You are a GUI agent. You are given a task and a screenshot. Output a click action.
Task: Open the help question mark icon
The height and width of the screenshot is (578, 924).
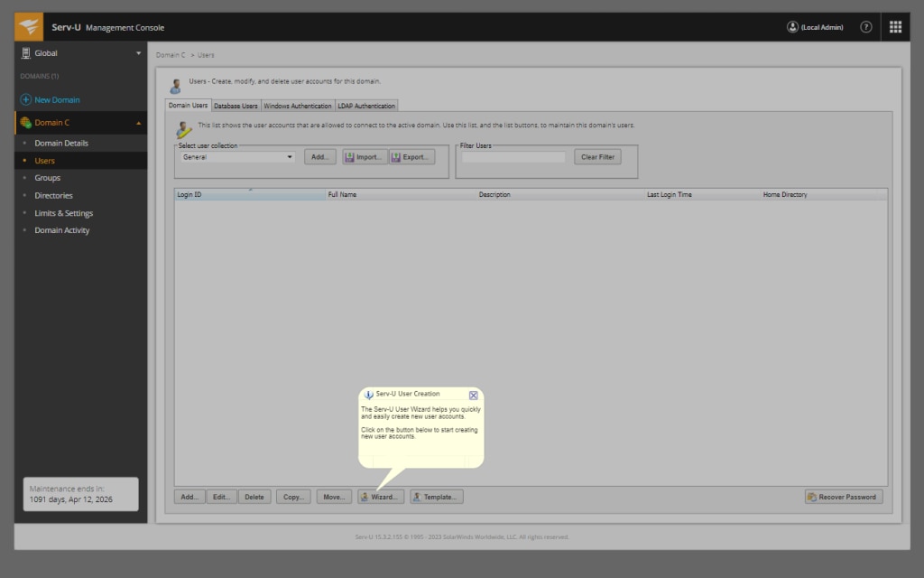pyautogui.click(x=865, y=26)
